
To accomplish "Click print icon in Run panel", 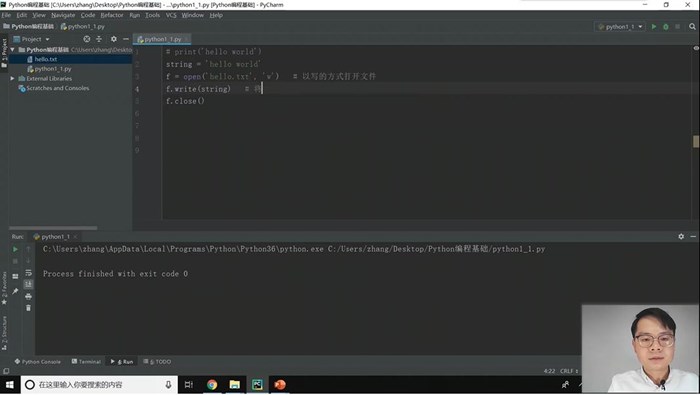I will [29, 296].
